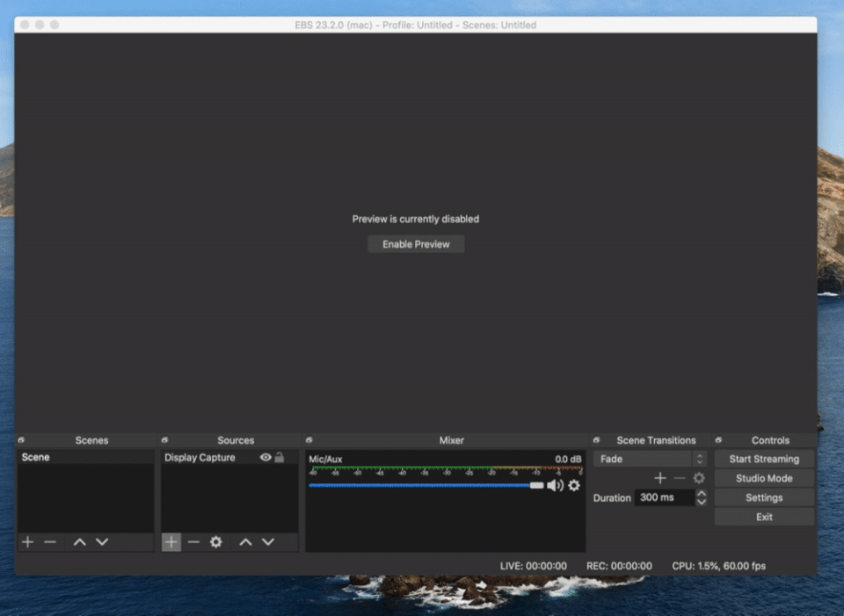
Task: Mute Mic/Aux speaker icon
Action: (x=555, y=485)
